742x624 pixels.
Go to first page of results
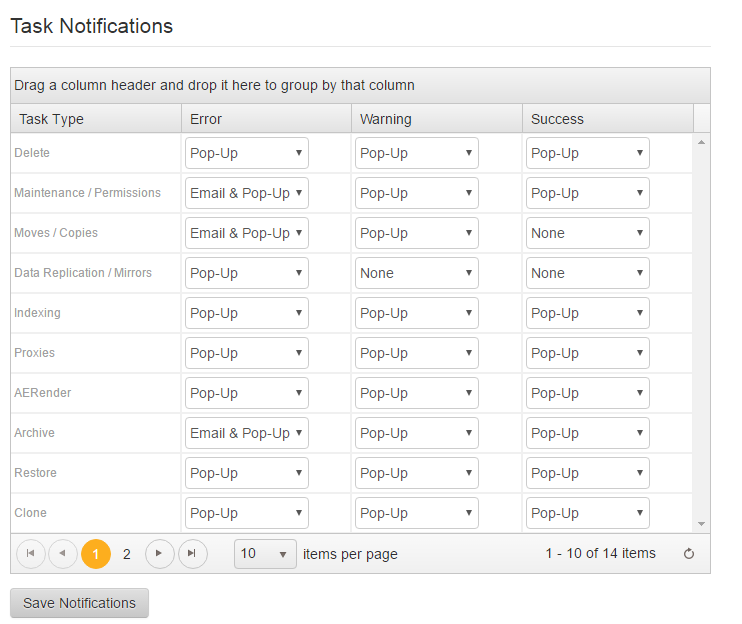coord(31,554)
